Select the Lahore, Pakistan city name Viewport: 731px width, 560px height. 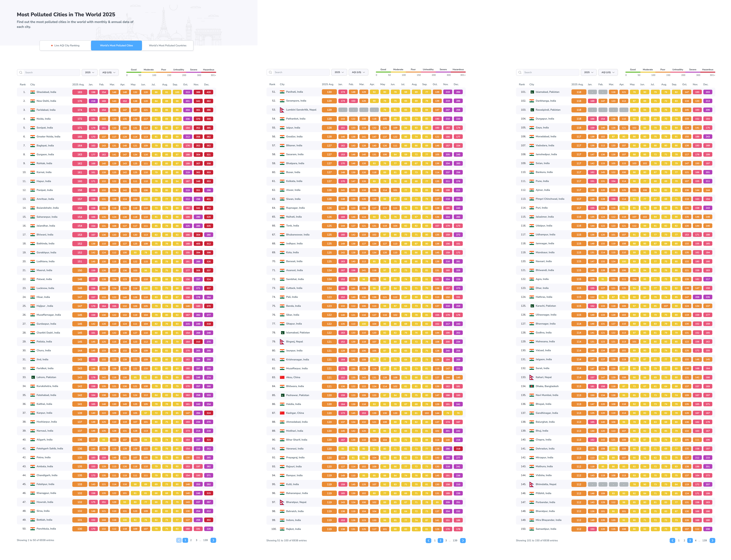pyautogui.click(x=46, y=377)
